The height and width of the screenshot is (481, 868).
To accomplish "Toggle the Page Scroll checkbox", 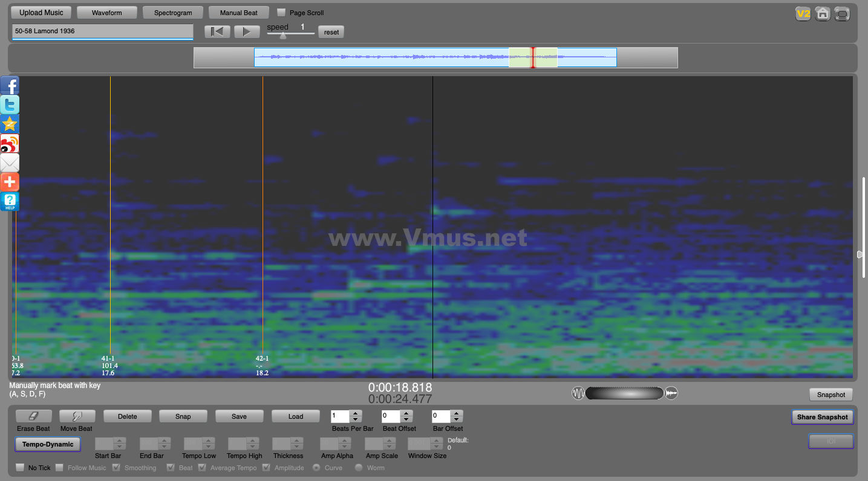I will point(281,12).
